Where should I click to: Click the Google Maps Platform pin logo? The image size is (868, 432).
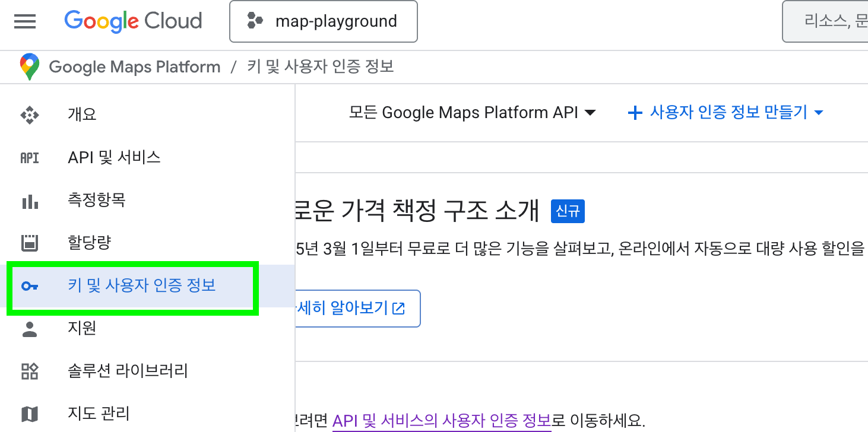coord(30,66)
